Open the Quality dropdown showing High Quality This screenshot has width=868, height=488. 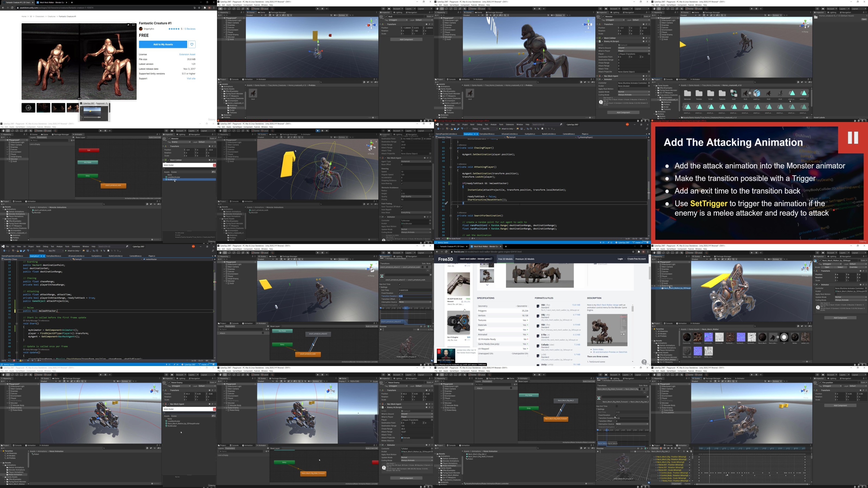coord(416,196)
